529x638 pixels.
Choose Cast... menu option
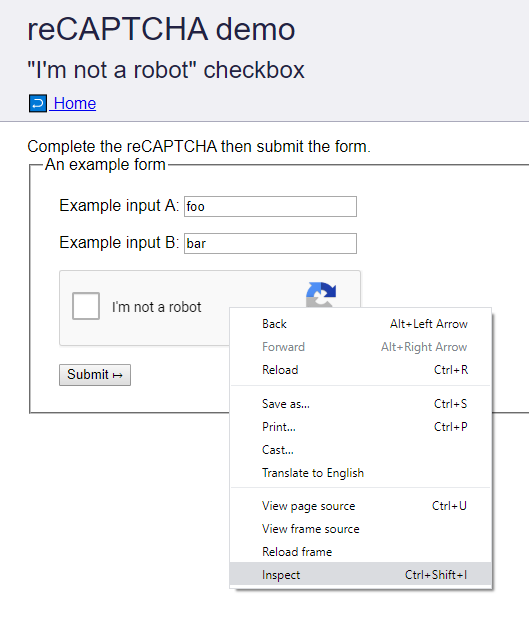click(x=361, y=450)
